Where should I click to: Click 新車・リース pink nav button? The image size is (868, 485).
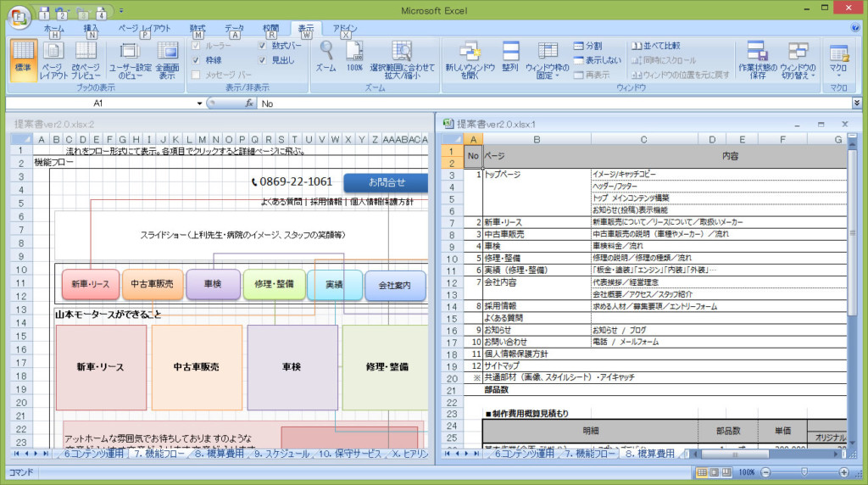tap(90, 284)
